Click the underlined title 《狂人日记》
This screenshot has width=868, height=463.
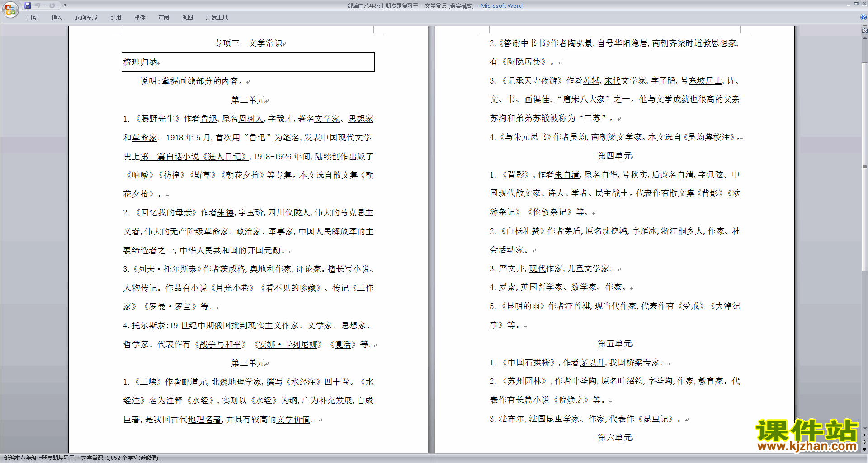coord(225,156)
